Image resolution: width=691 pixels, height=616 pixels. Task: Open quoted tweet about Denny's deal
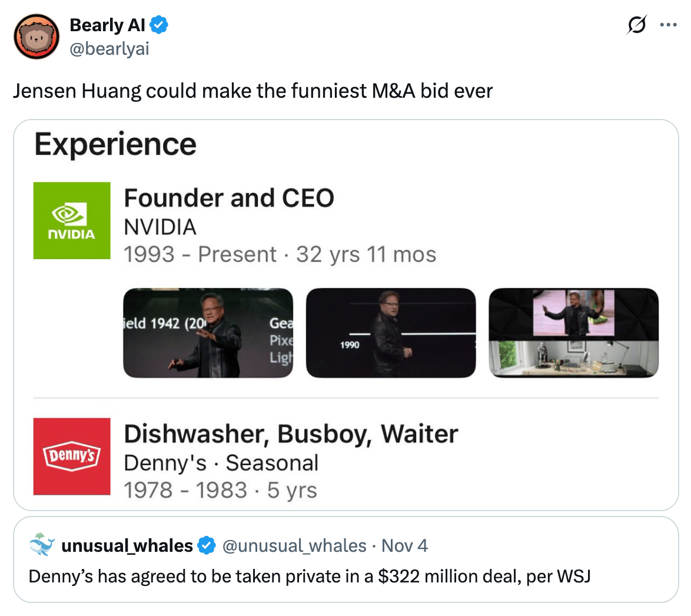pos(346,559)
